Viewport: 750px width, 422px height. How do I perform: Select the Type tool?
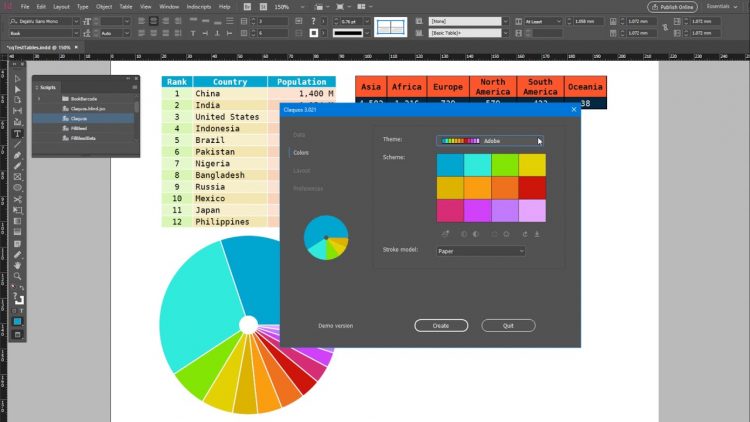click(x=18, y=133)
